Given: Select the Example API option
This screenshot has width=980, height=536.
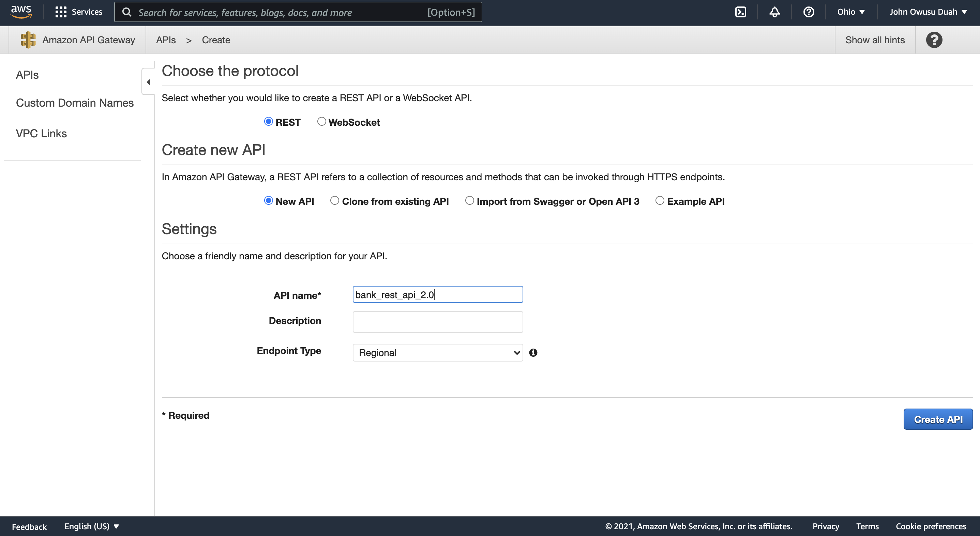Looking at the screenshot, I should [x=660, y=200].
